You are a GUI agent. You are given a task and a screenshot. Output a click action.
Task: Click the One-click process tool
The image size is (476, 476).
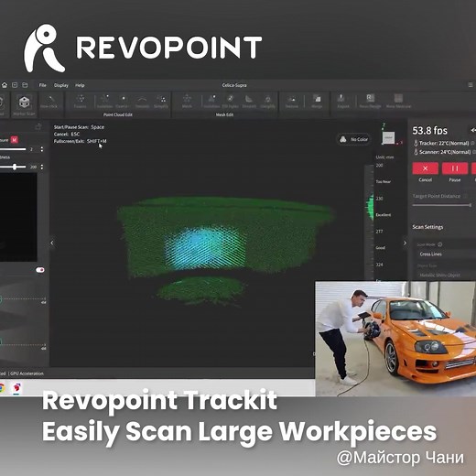point(49,102)
